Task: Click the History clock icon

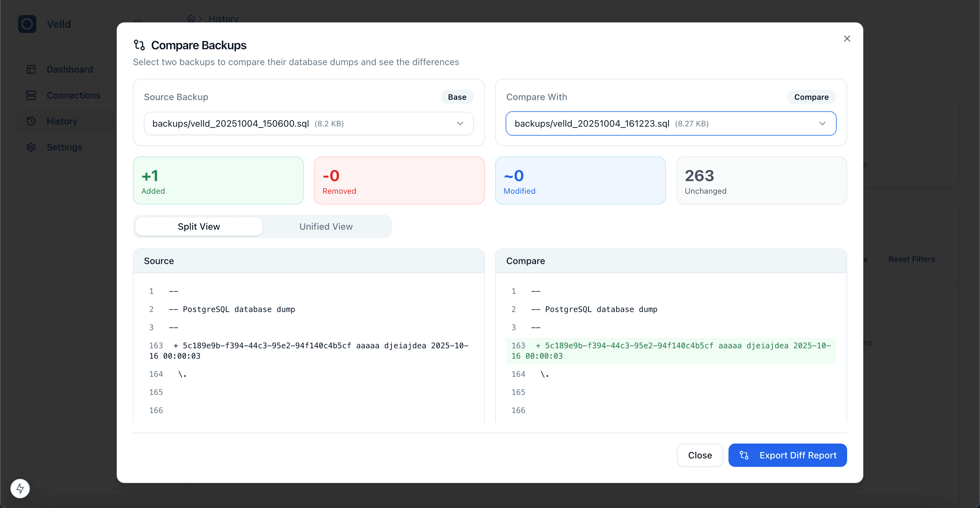Action: pyautogui.click(x=31, y=121)
